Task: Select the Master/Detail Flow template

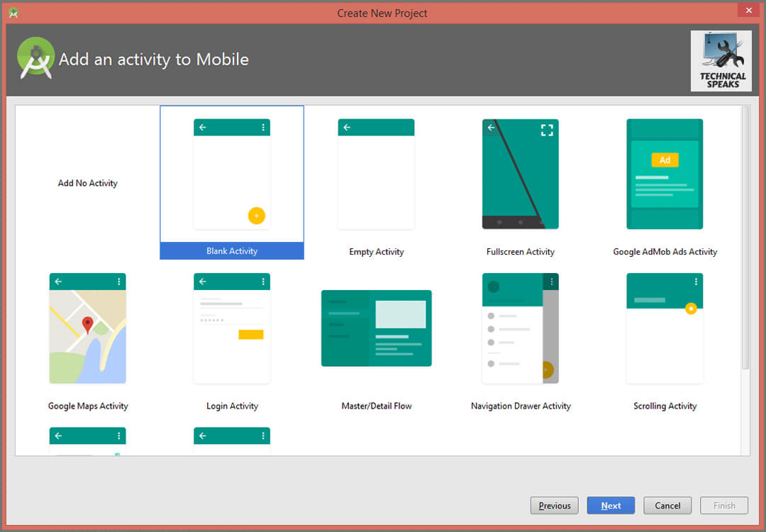Action: (x=376, y=328)
